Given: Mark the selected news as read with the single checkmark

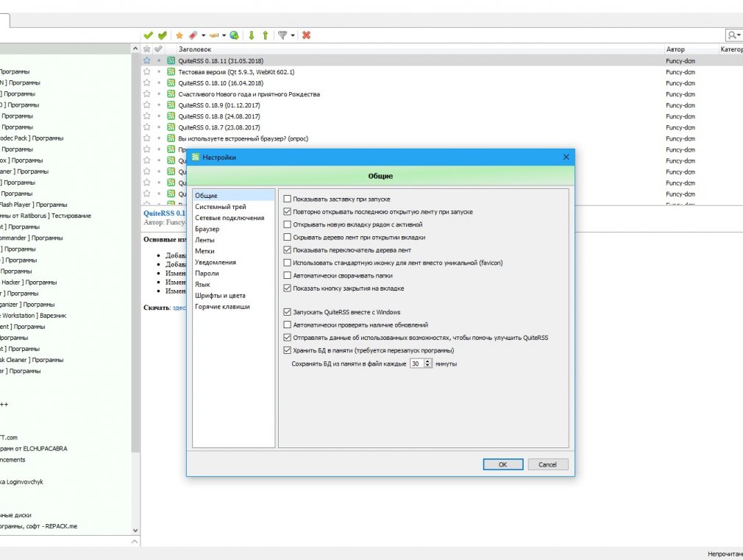Looking at the screenshot, I should tap(149, 35).
